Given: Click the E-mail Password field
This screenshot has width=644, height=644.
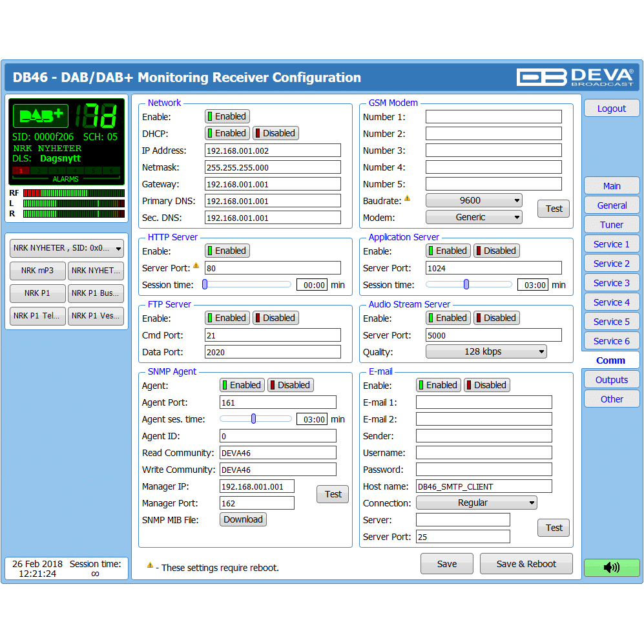Looking at the screenshot, I should point(484,470).
